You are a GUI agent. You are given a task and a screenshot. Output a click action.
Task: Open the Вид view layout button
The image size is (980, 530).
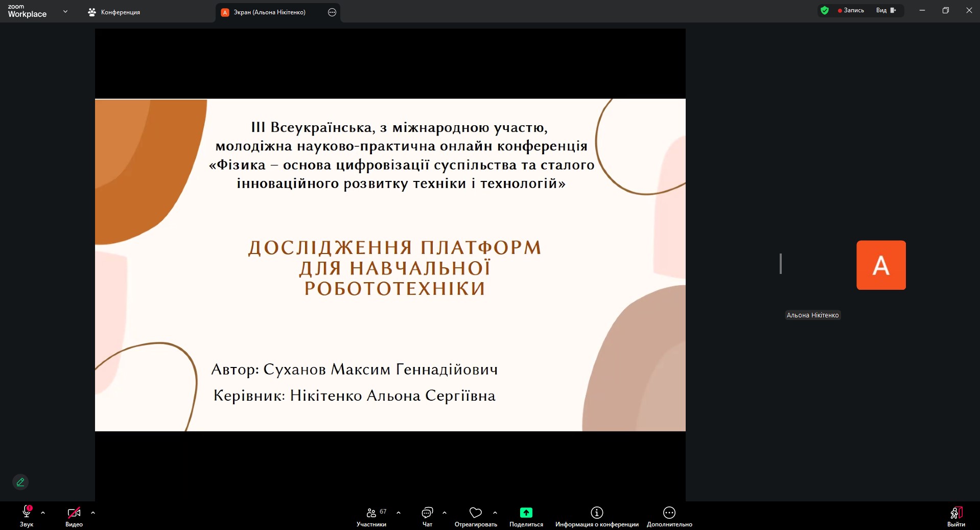[885, 10]
